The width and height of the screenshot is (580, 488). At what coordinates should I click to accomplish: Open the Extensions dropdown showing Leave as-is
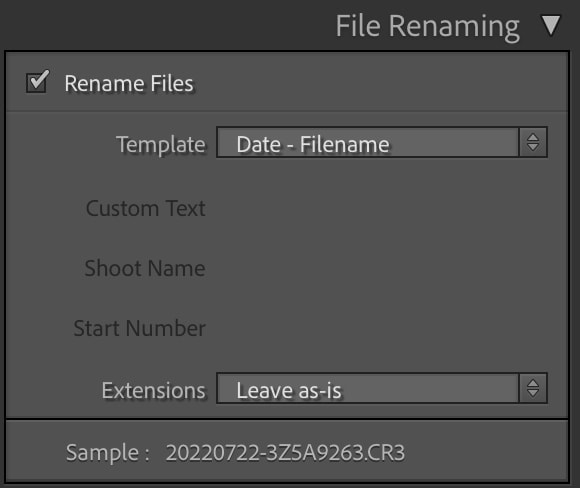click(382, 388)
